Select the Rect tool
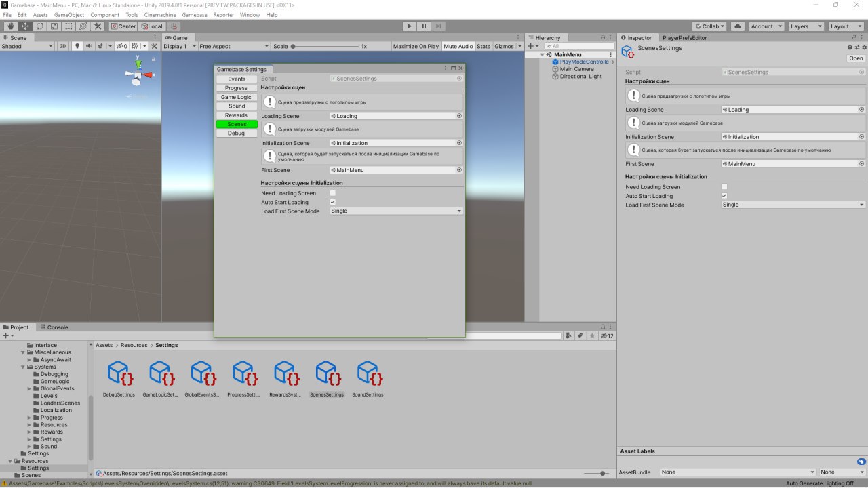Screen dimensions: 868x488 click(x=68, y=26)
